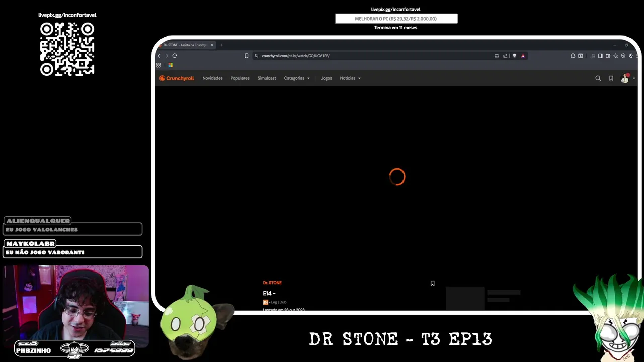Click the E14 episode title text
Image resolution: width=644 pixels, height=362 pixels.
pos(269,293)
